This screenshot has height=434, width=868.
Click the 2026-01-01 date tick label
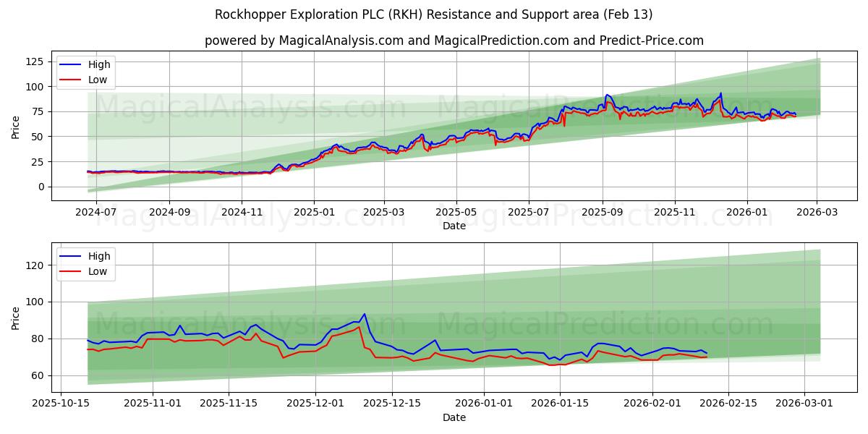coord(484,404)
